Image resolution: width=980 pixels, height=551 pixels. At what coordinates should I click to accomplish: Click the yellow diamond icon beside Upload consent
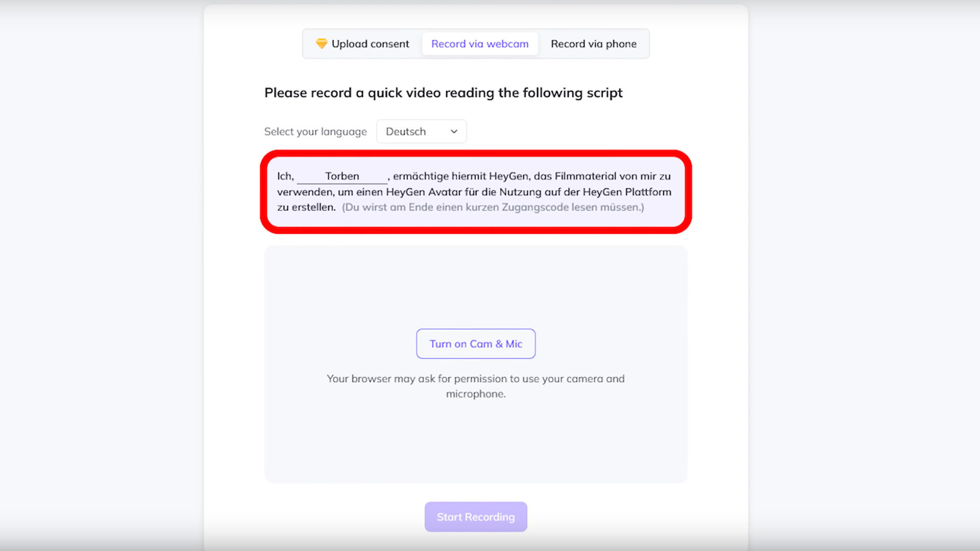click(x=322, y=44)
